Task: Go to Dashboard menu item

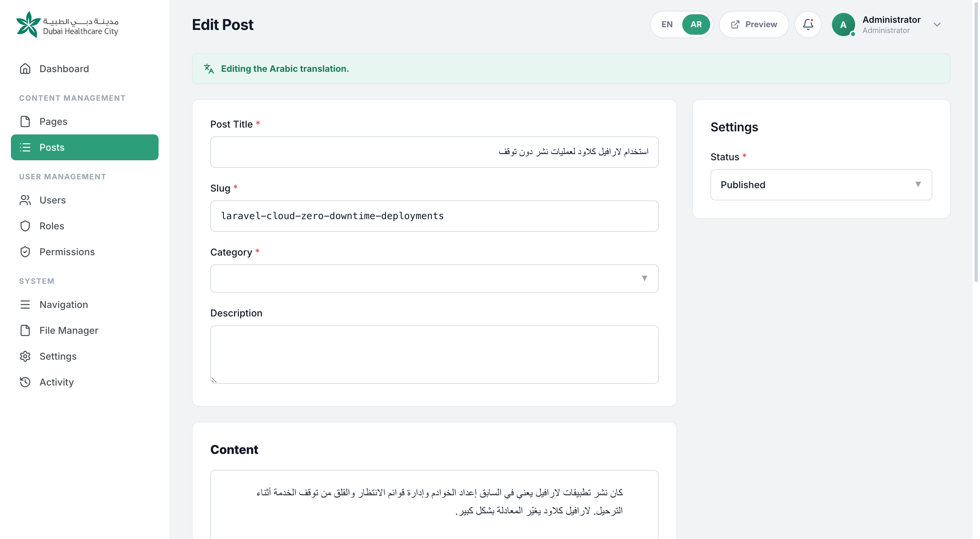Action: coord(85,69)
